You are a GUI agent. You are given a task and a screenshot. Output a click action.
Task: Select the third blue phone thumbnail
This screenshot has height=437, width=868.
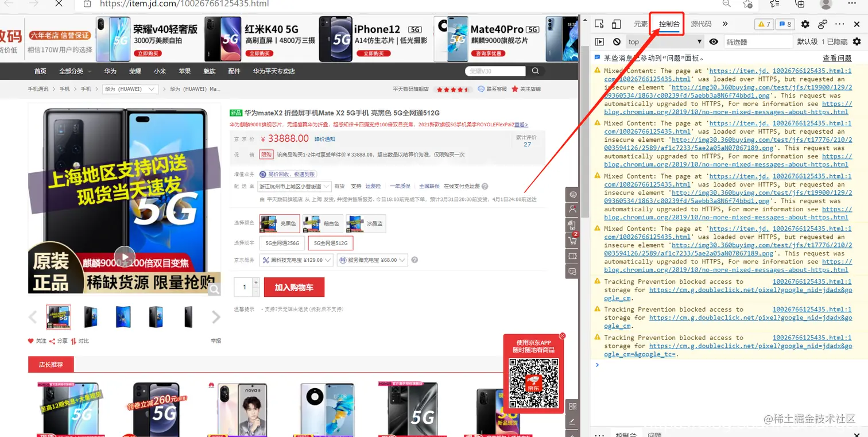tap(123, 316)
